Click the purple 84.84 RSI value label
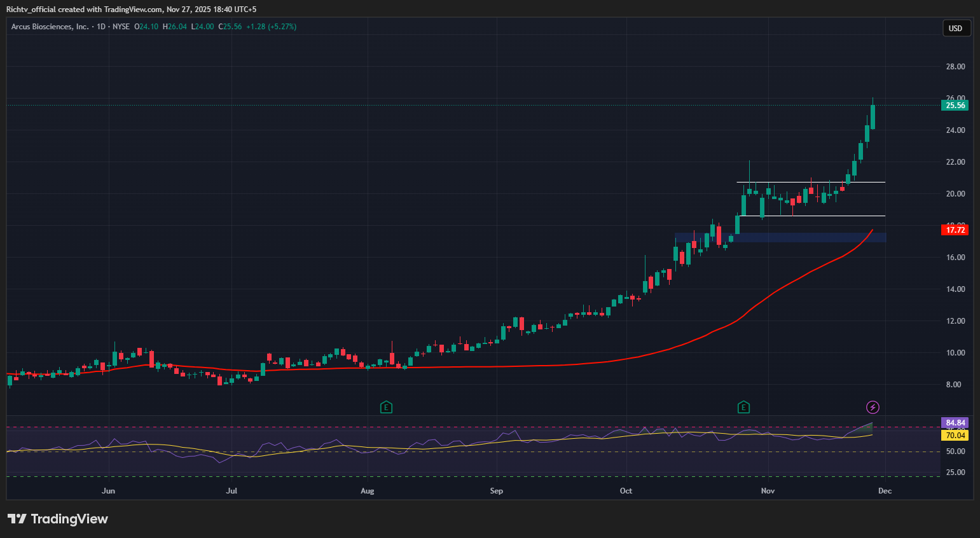 coord(955,423)
